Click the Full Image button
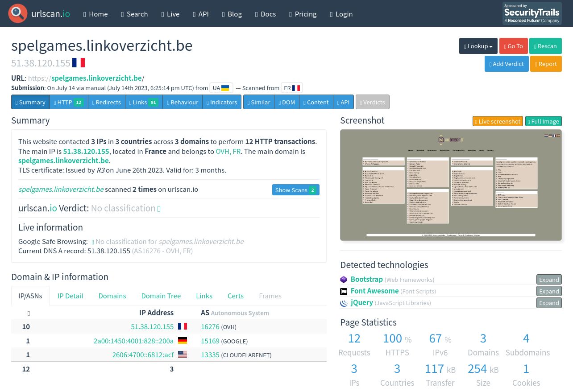 tap(544, 121)
